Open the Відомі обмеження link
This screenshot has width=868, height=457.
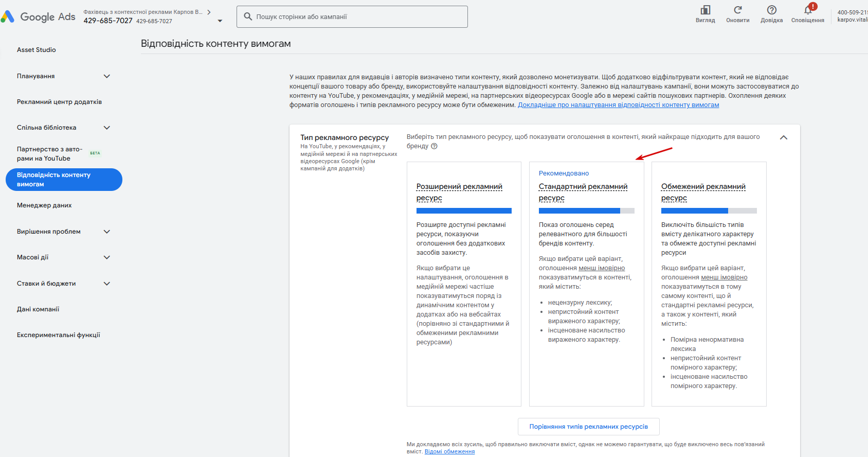[449, 451]
